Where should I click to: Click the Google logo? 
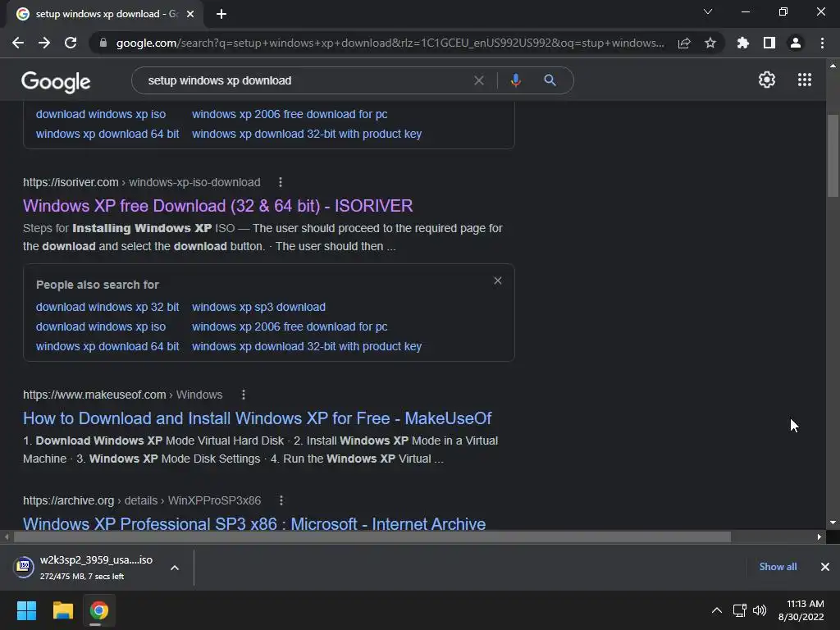point(56,81)
